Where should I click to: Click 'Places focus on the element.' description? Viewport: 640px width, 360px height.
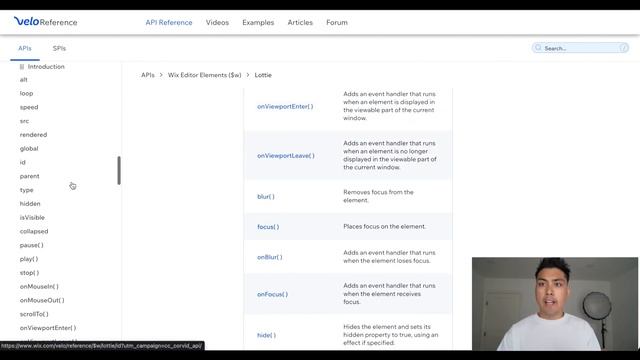(x=384, y=227)
